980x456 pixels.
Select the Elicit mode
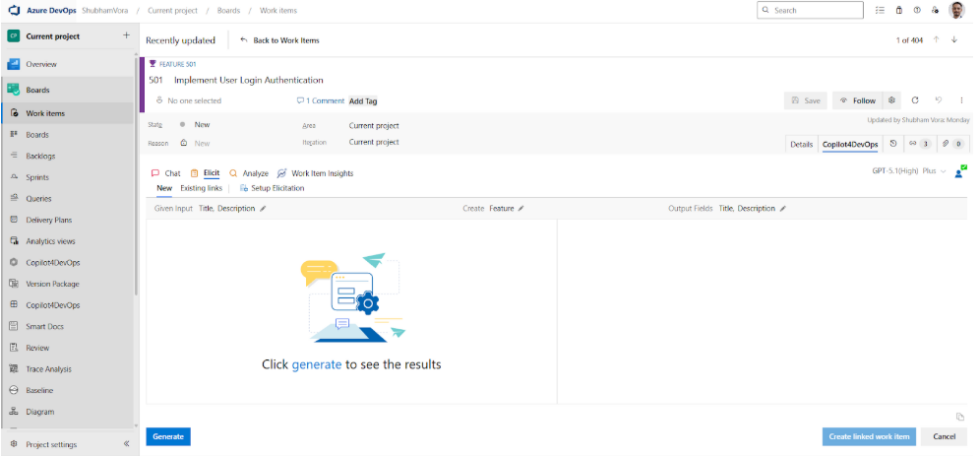(x=205, y=173)
